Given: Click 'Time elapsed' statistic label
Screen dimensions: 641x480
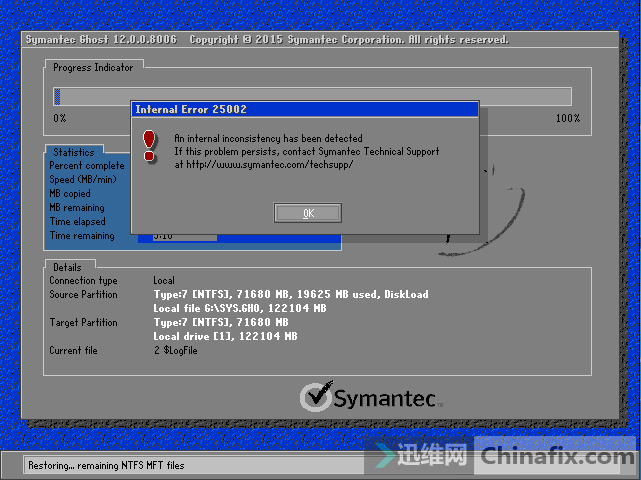Looking at the screenshot, I should (78, 222).
